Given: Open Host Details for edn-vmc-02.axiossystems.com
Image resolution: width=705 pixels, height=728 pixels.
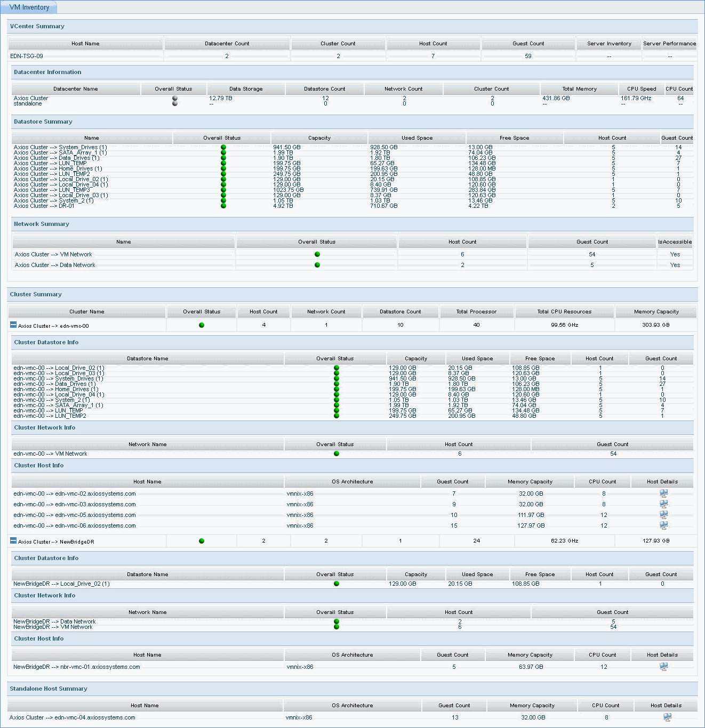Looking at the screenshot, I should (663, 494).
